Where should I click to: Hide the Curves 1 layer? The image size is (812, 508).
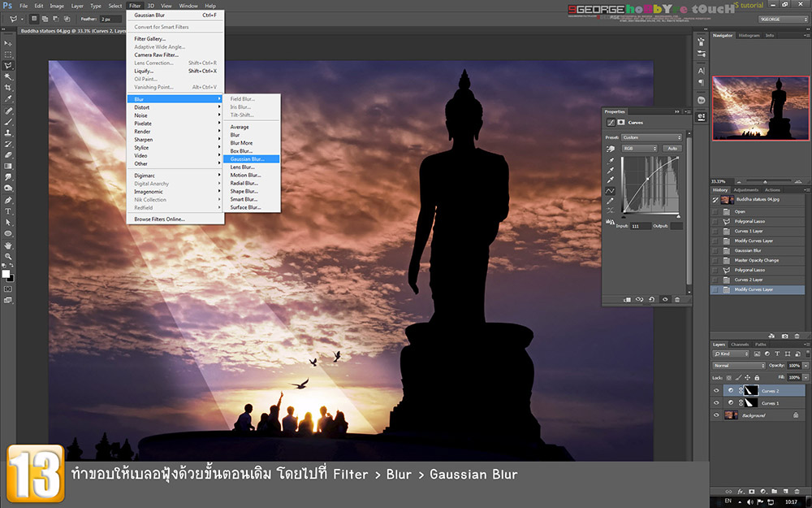coord(717,403)
